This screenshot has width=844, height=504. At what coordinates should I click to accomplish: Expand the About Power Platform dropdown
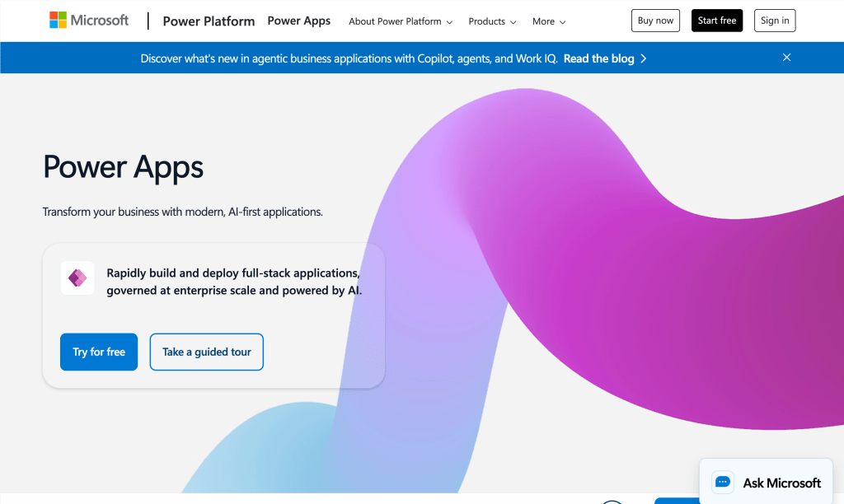click(x=401, y=21)
